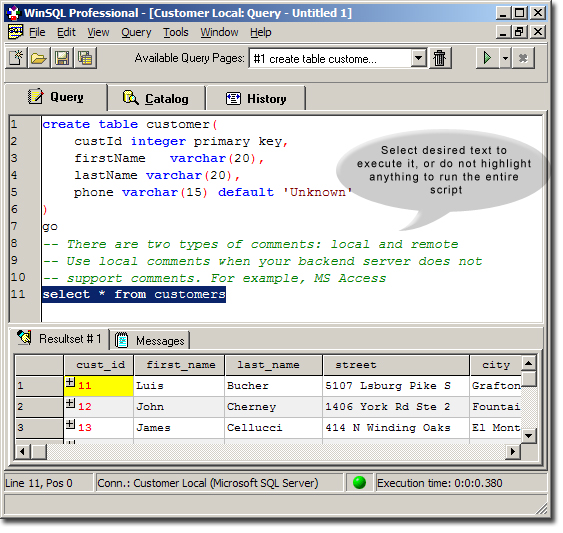Open the Tools menu

(x=176, y=32)
